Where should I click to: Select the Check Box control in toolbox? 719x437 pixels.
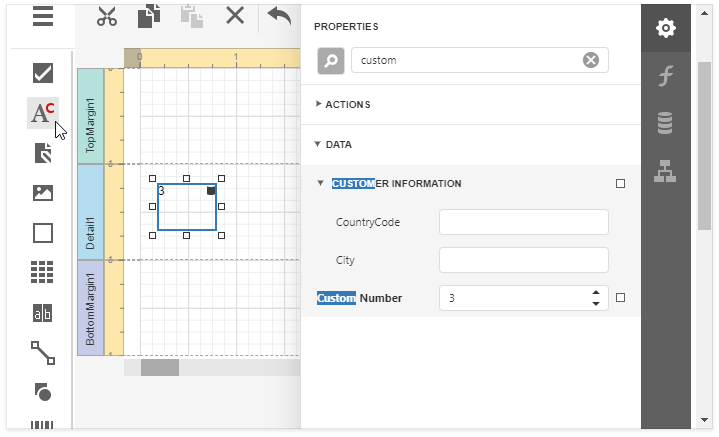pos(43,73)
